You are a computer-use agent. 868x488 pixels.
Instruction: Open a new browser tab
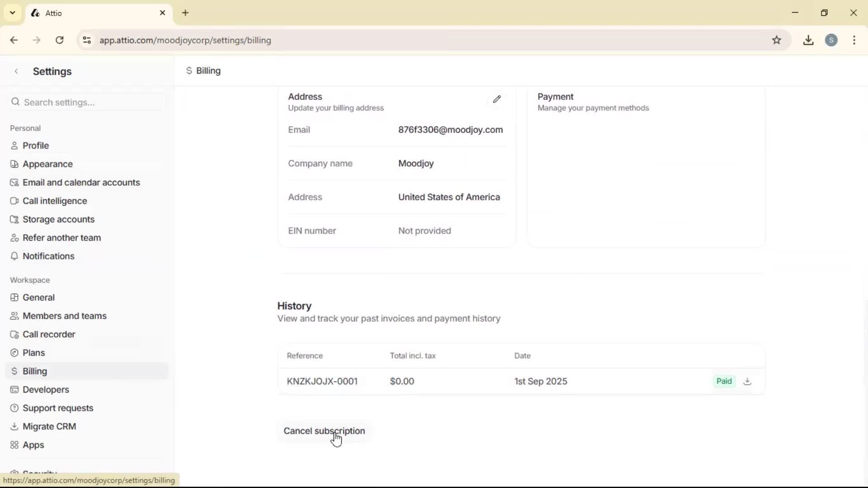pos(185,13)
